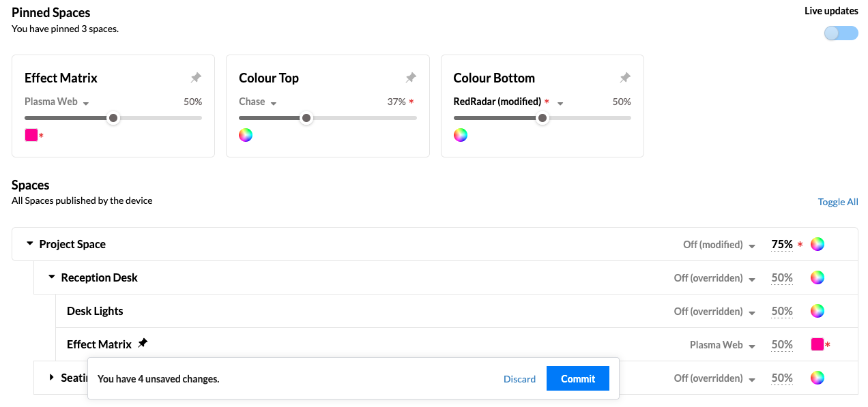The height and width of the screenshot is (407, 868).
Task: Collapse the Reception Desk tree node
Action: point(52,277)
